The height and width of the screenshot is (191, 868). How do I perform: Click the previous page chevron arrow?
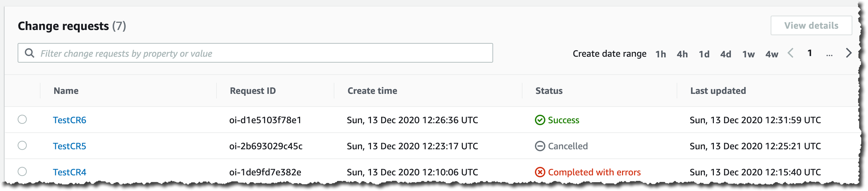point(790,53)
